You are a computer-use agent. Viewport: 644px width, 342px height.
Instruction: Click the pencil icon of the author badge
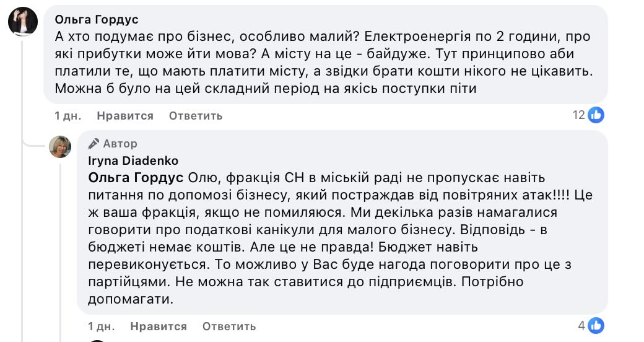click(94, 144)
